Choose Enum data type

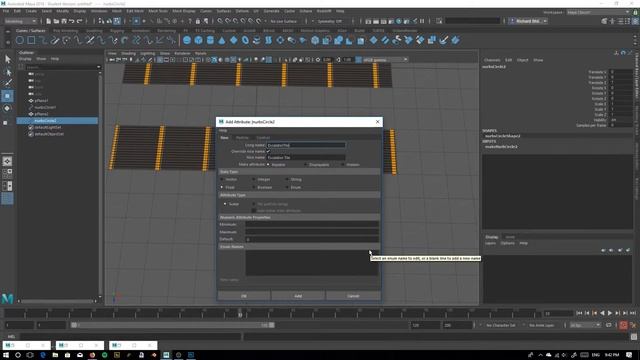click(287, 187)
